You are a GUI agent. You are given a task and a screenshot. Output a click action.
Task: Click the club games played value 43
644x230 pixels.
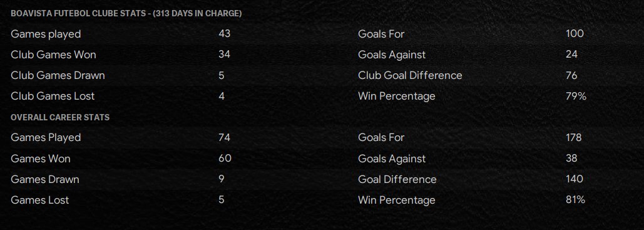[x=225, y=34]
